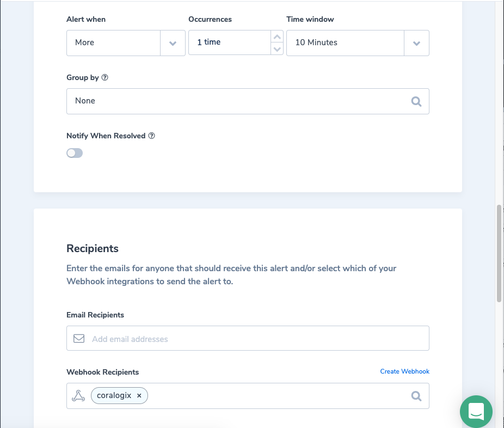Decrease Occurrences with the down arrow

277,49
